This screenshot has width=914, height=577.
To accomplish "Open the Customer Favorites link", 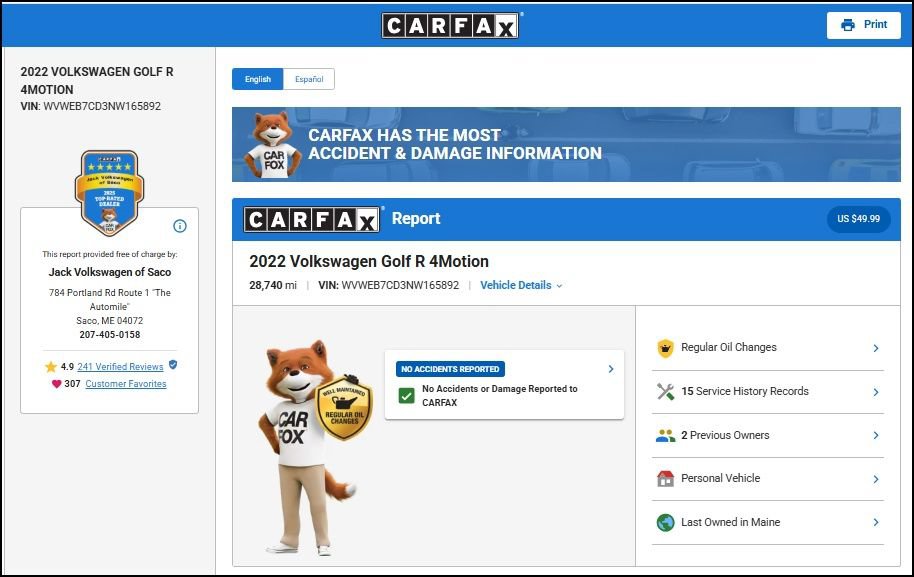I will pyautogui.click(x=126, y=384).
